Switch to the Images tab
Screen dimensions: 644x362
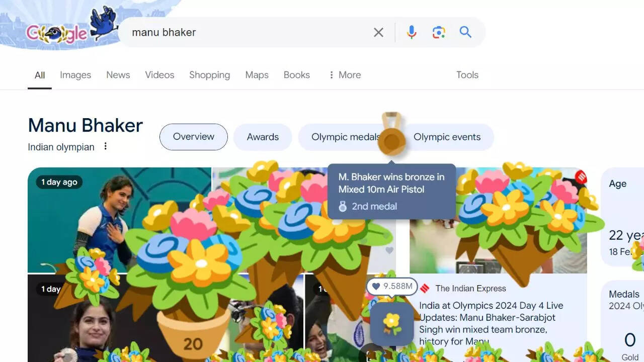[75, 75]
